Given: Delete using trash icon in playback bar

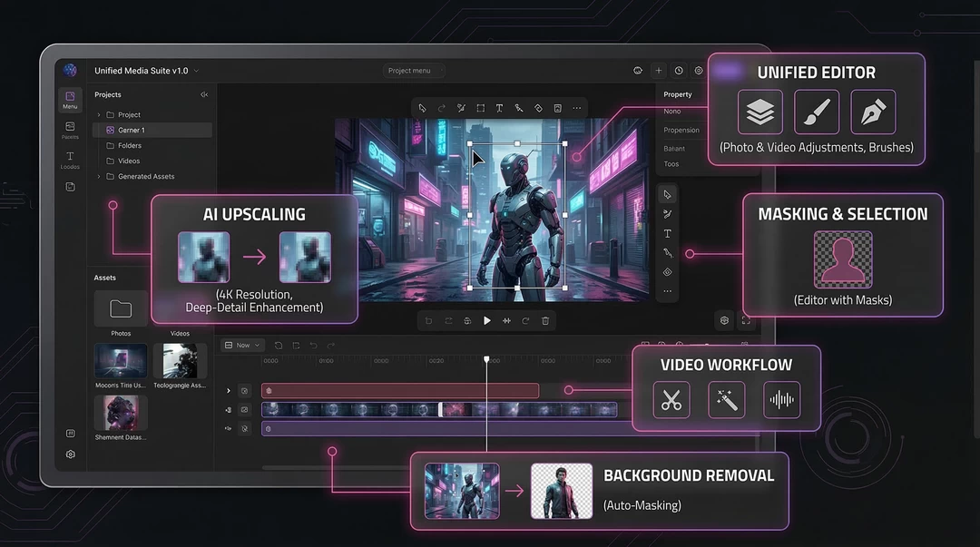Looking at the screenshot, I should coord(545,321).
